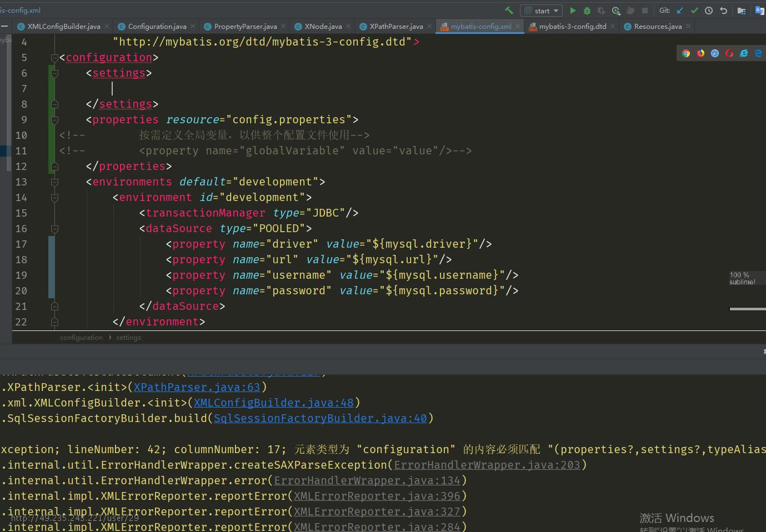Rollback changes with the Git undo arrow
This screenshot has height=532, width=766.
point(723,11)
